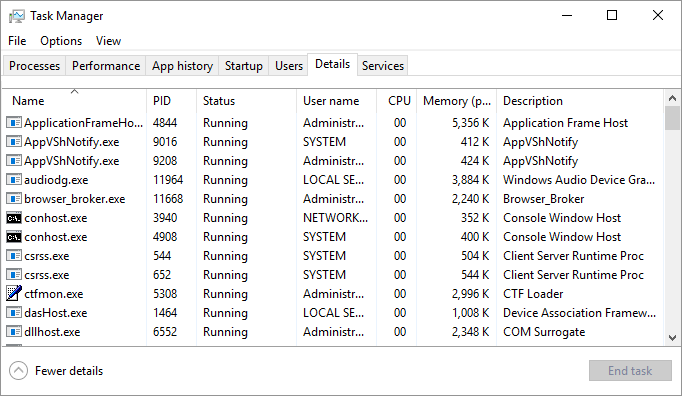
Task: Click the audiodg.exe process icon
Action: tap(14, 180)
